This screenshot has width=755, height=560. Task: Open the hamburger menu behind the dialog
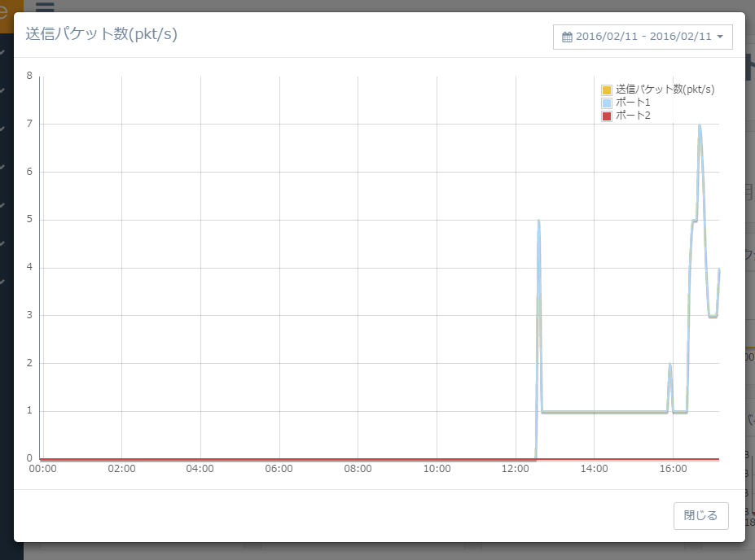click(45, 7)
